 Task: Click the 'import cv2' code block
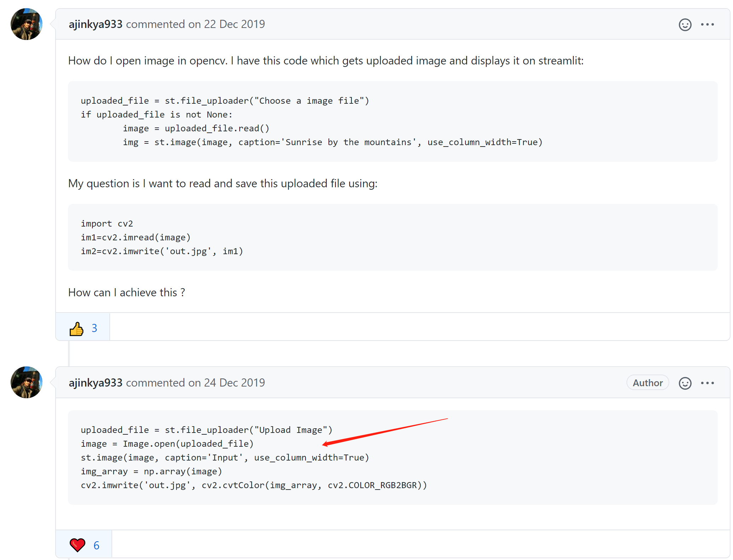pyautogui.click(x=392, y=237)
